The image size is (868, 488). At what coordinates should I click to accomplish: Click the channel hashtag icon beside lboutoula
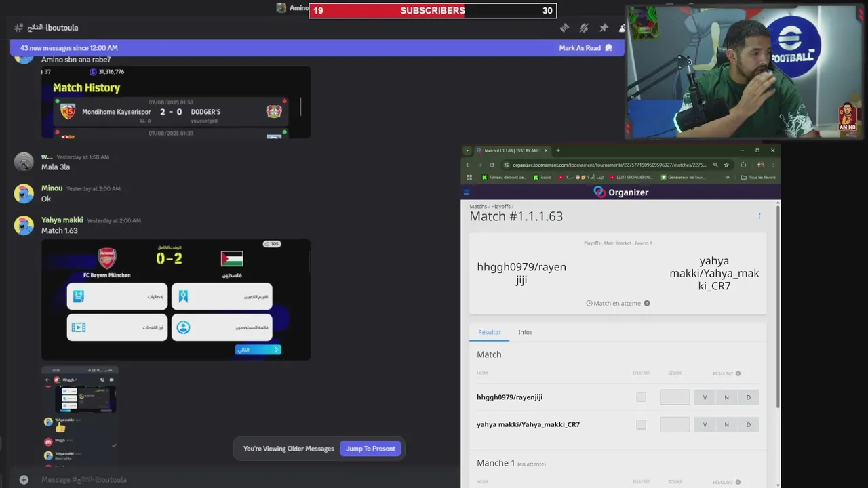click(x=18, y=28)
